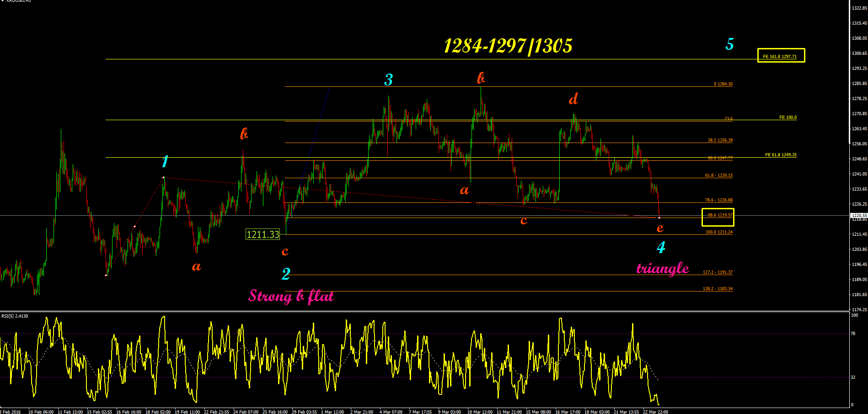
Task: Select the "138.2 - 1183.34" extension label
Action: click(x=718, y=289)
